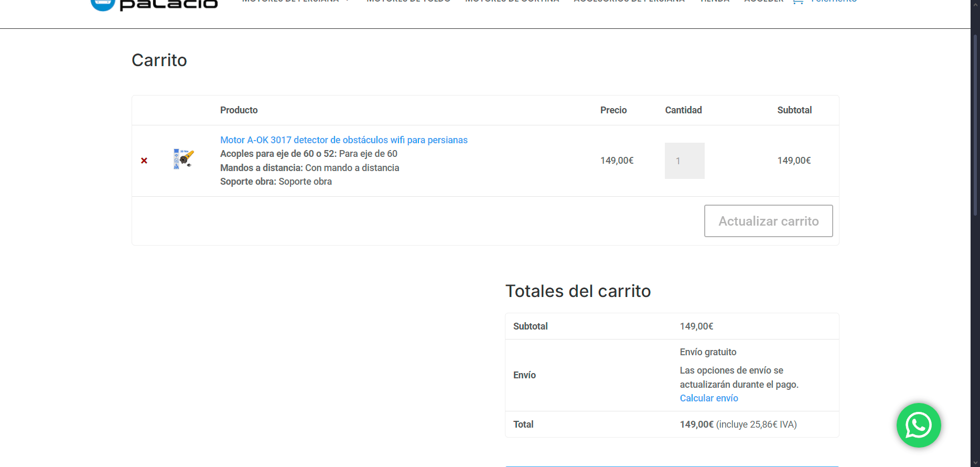Click the total with incluye 25,86€ IVA
The image size is (980, 467).
738,424
